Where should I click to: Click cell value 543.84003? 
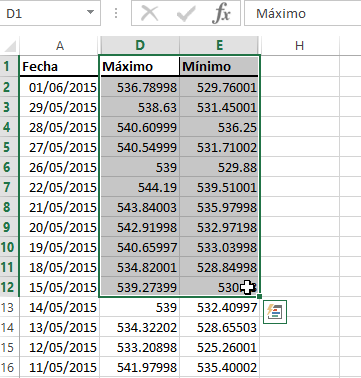click(140, 207)
